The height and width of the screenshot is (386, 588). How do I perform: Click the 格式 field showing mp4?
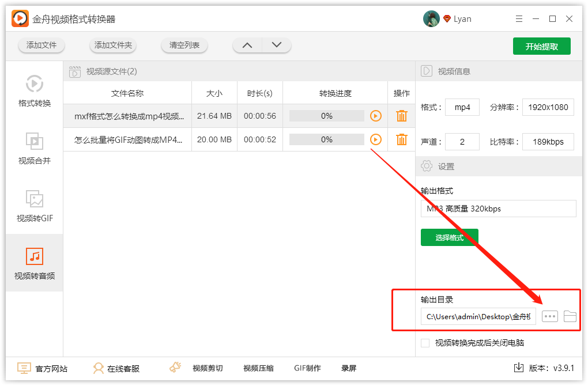[462, 107]
